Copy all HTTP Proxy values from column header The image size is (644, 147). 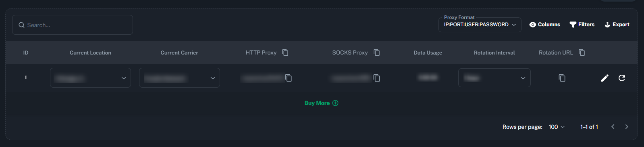(285, 52)
